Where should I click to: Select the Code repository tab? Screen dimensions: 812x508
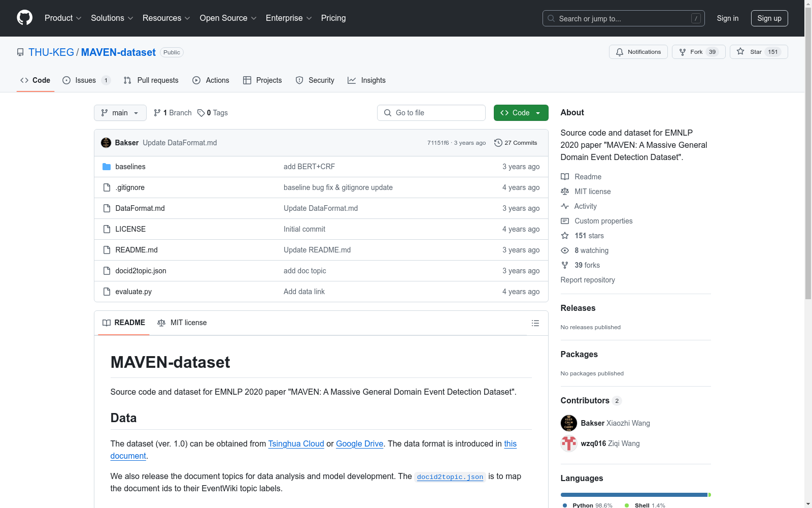[35, 80]
